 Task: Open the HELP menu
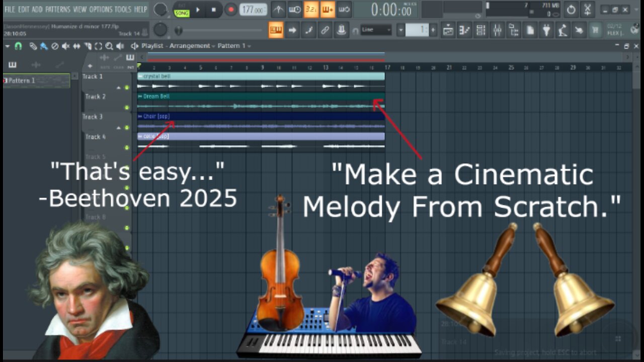(x=141, y=10)
